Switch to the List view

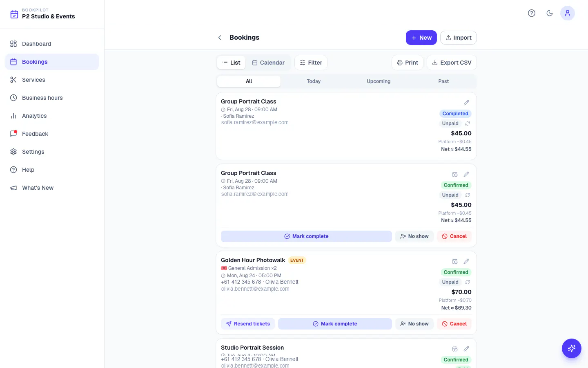(231, 63)
